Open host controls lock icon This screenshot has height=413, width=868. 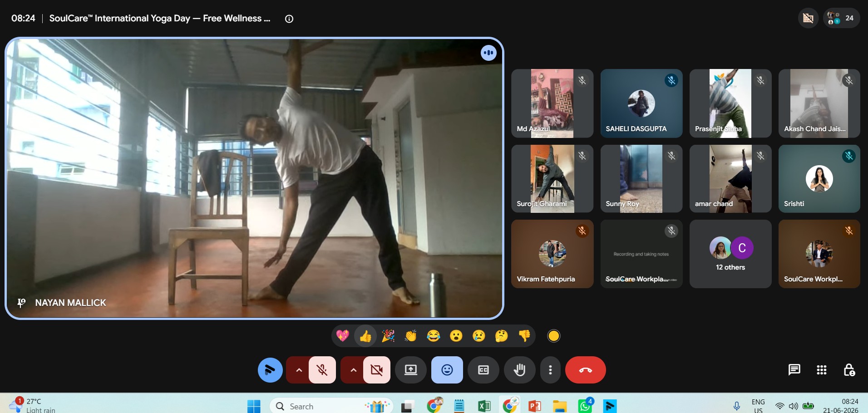[849, 370]
